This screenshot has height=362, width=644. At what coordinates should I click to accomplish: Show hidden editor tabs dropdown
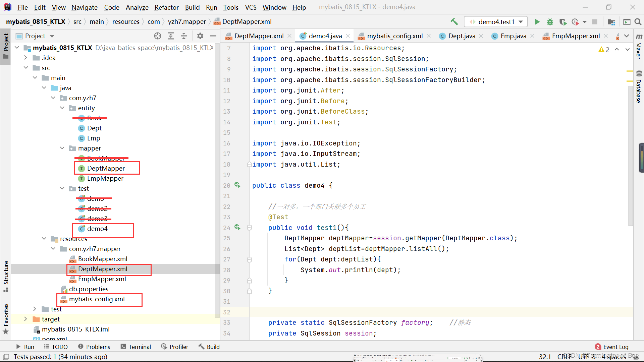click(627, 36)
